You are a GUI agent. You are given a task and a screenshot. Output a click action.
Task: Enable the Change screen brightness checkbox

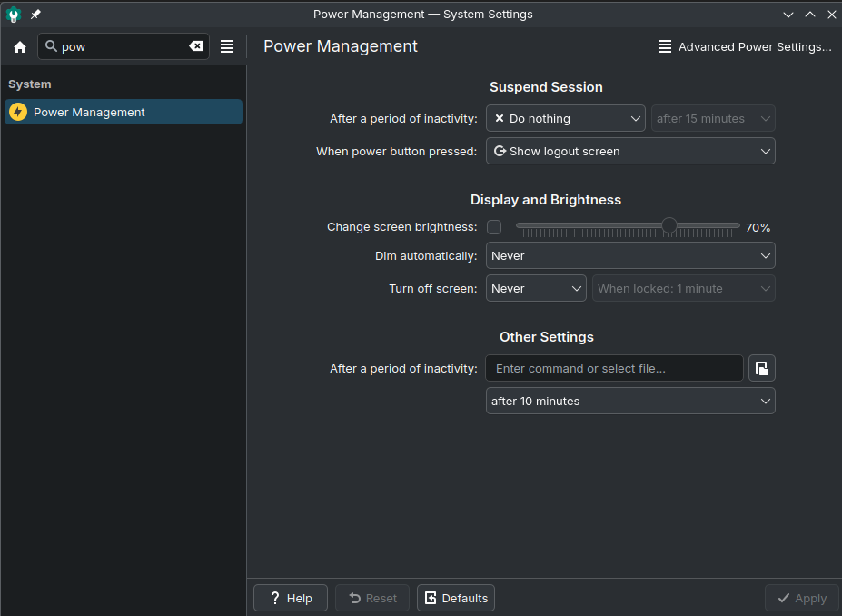[x=494, y=227]
